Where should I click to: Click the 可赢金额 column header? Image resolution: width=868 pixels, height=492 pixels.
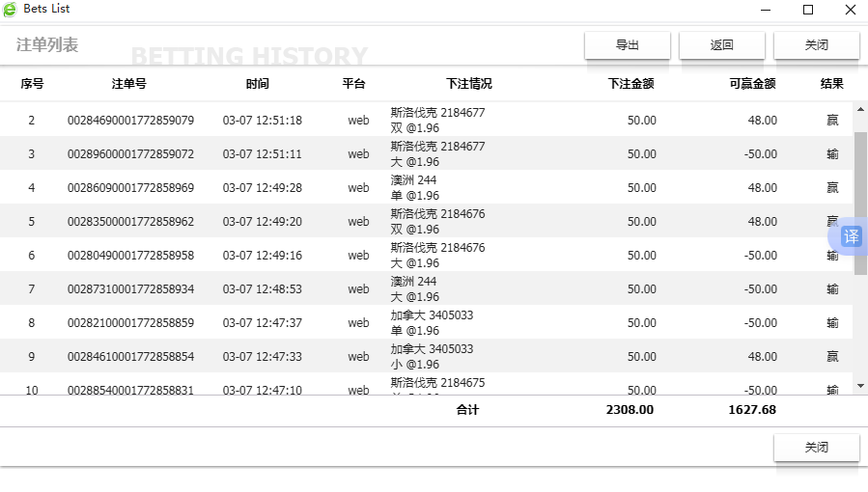tap(752, 84)
